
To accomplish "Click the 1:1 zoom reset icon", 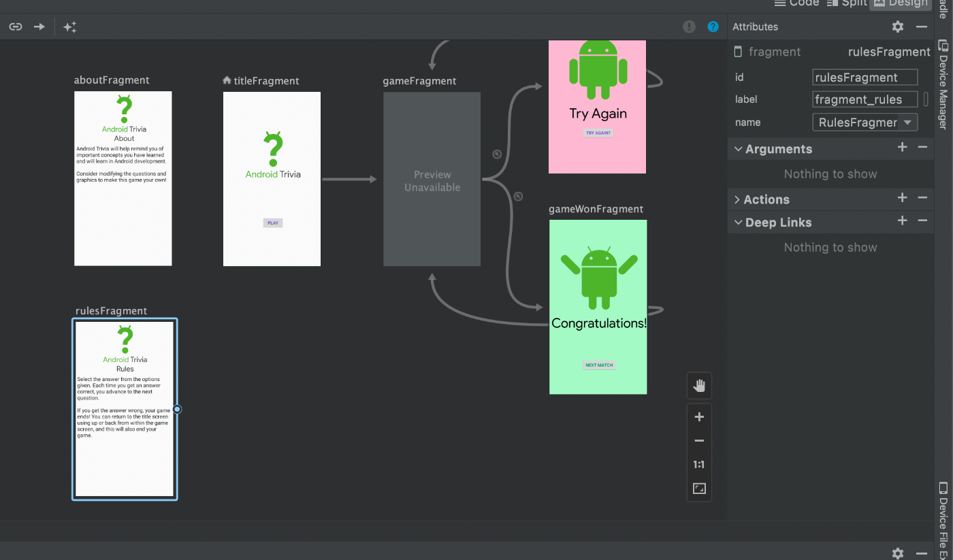I will click(x=698, y=464).
